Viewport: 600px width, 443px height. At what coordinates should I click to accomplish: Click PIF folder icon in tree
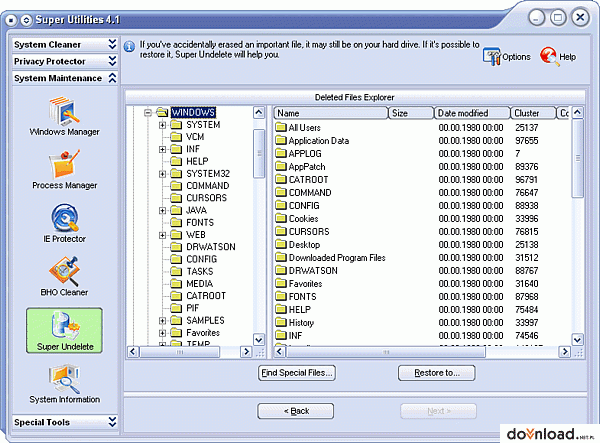coord(176,308)
